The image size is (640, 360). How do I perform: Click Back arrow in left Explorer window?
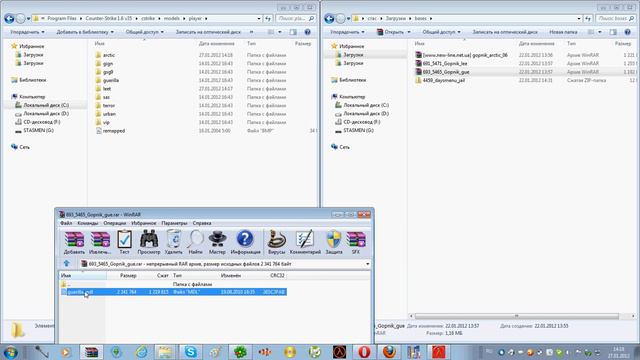[x=9, y=18]
